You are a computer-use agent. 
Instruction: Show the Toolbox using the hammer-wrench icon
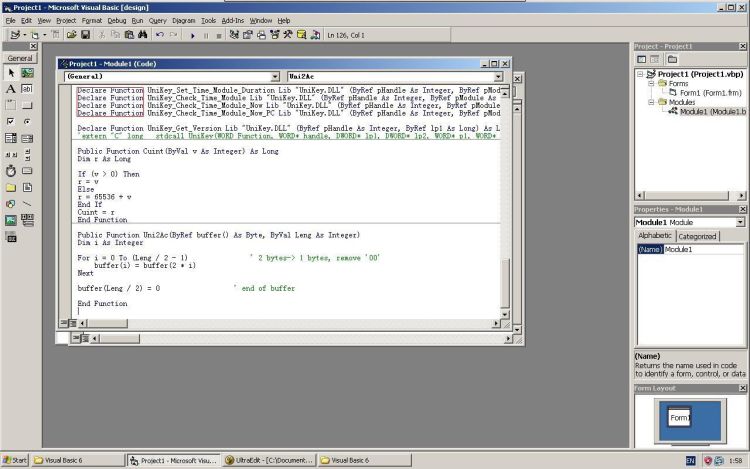pos(288,35)
